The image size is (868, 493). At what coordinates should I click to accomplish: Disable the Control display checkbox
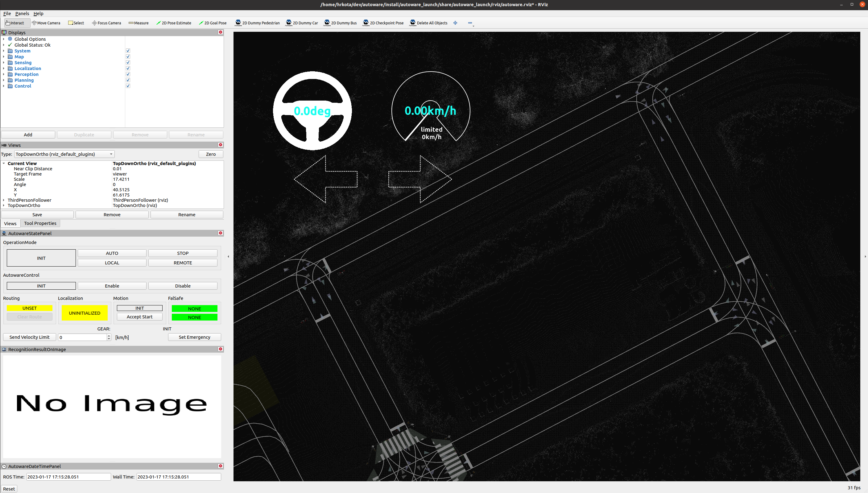128,86
